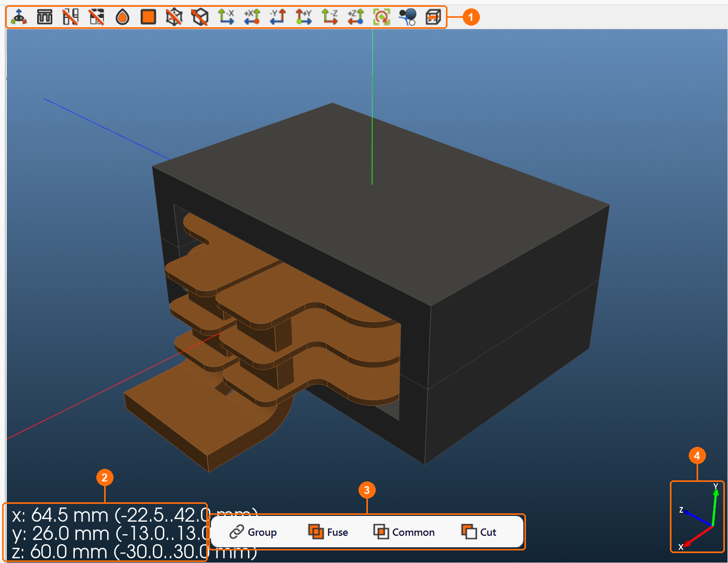The width and height of the screenshot is (728, 563).
Task: Click the z: 60.0 mm dimension readout
Action: (110, 551)
